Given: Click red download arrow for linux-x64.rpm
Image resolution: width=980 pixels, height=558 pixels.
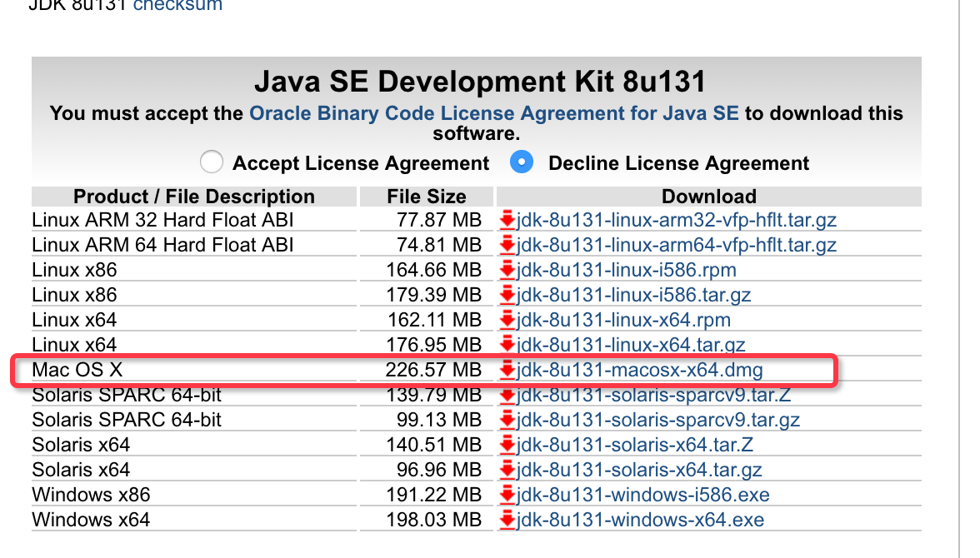Looking at the screenshot, I should pyautogui.click(x=507, y=320).
